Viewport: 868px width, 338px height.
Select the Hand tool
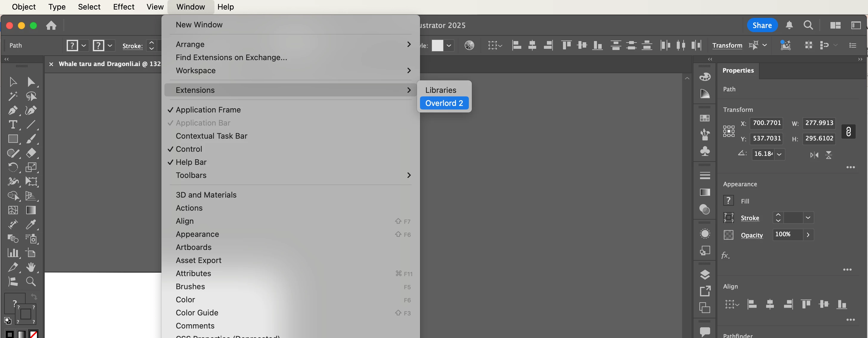31,267
